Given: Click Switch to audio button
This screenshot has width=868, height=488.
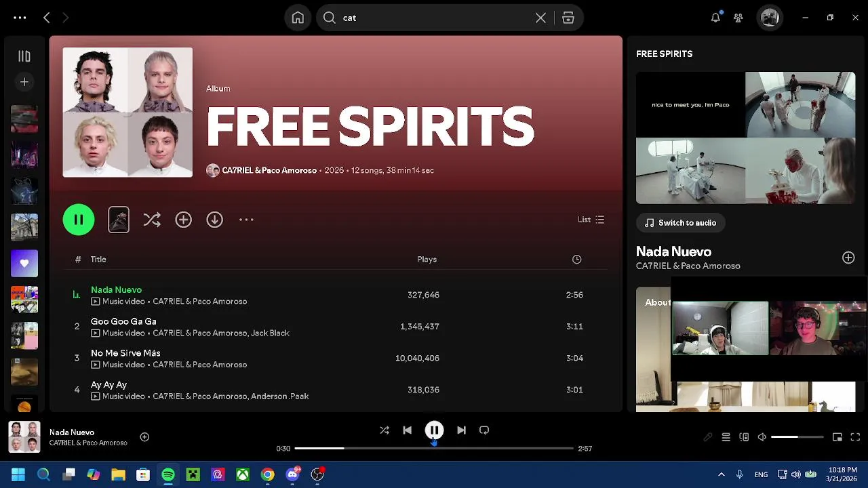Looking at the screenshot, I should [680, 222].
